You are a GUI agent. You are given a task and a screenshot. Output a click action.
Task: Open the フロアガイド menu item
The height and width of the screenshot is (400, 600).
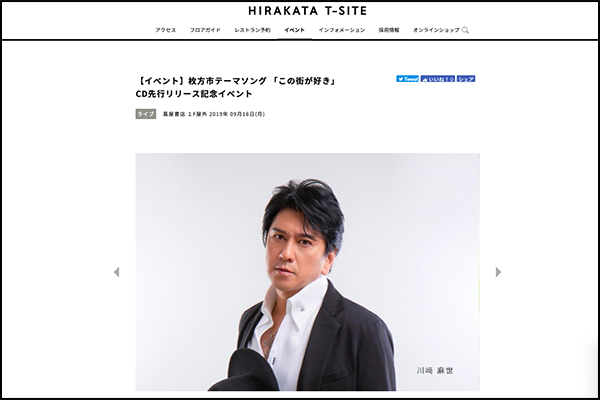pyautogui.click(x=205, y=30)
